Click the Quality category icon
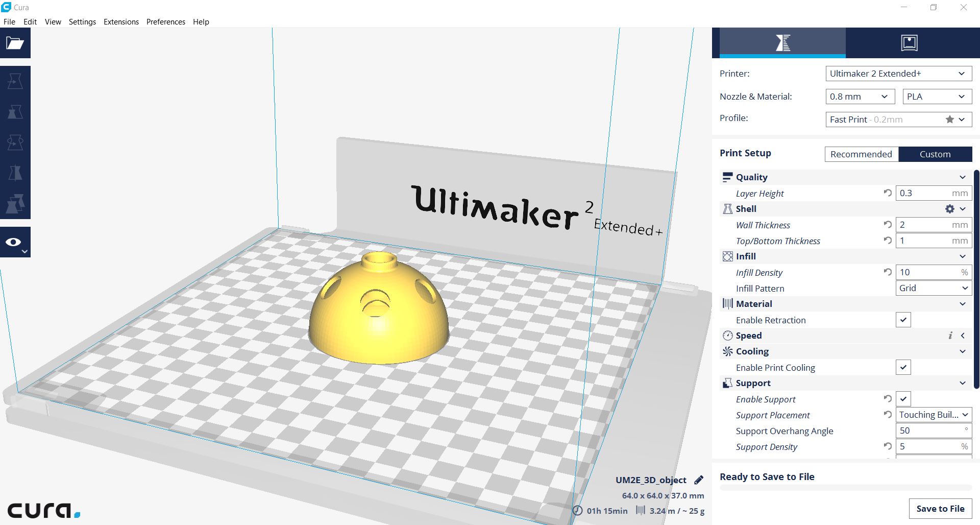 point(727,177)
